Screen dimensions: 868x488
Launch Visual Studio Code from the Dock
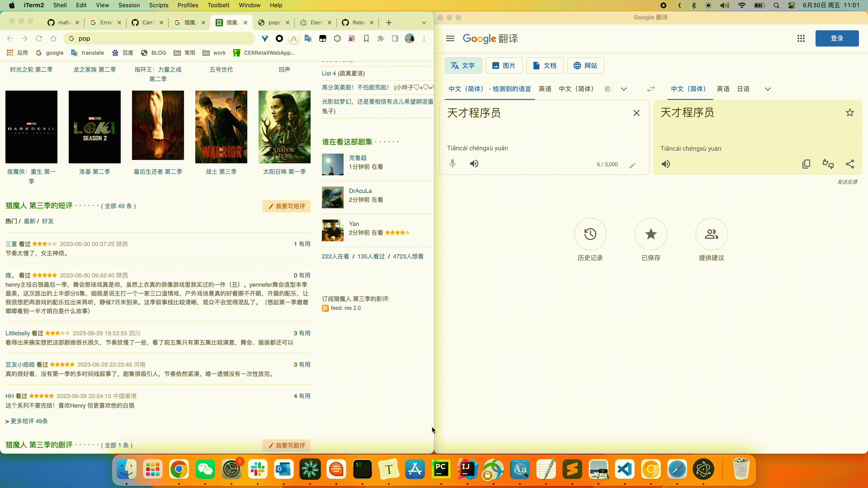click(x=625, y=469)
